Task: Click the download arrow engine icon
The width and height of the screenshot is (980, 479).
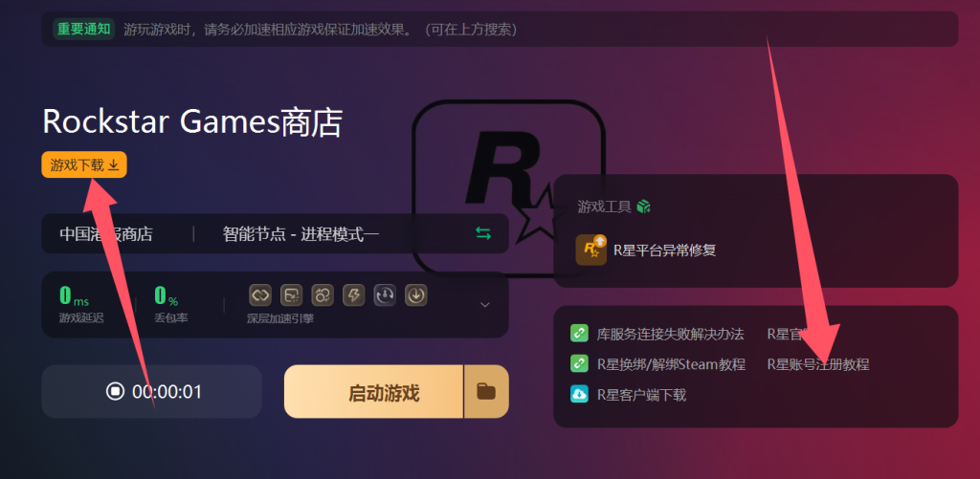Action: click(415, 295)
